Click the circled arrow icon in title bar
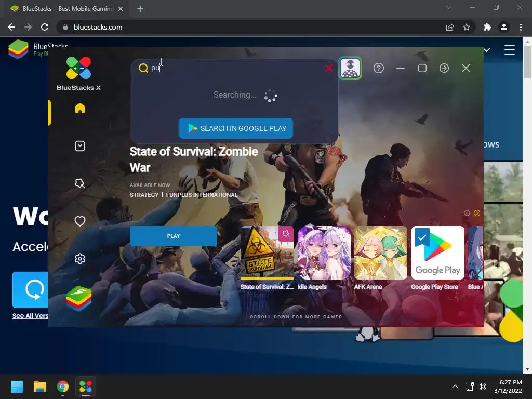 [444, 68]
